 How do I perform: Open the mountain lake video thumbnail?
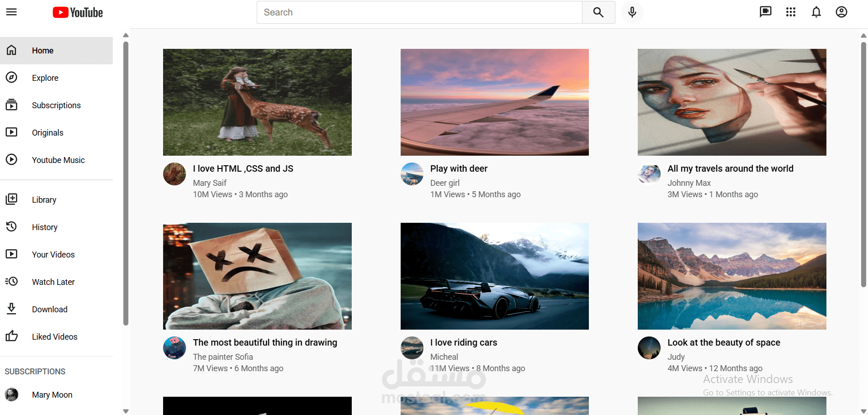[732, 276]
